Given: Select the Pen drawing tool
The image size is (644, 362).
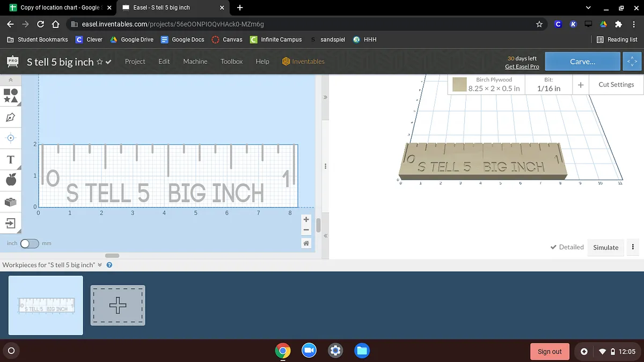Looking at the screenshot, I should click(11, 117).
